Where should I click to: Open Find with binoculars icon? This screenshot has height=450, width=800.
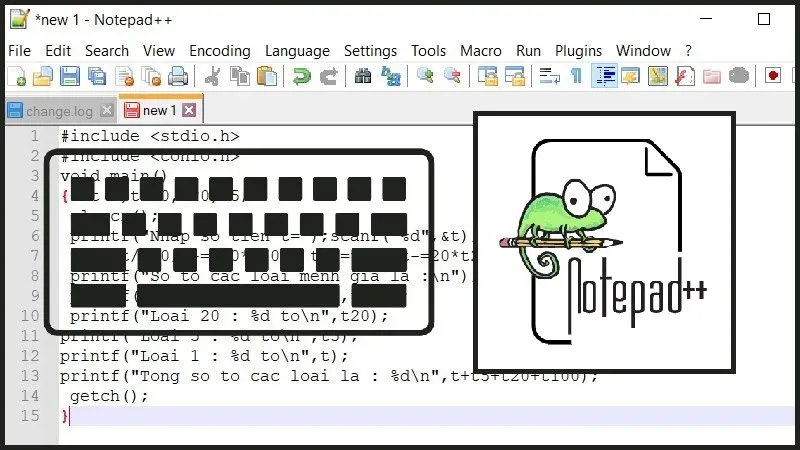(x=363, y=77)
